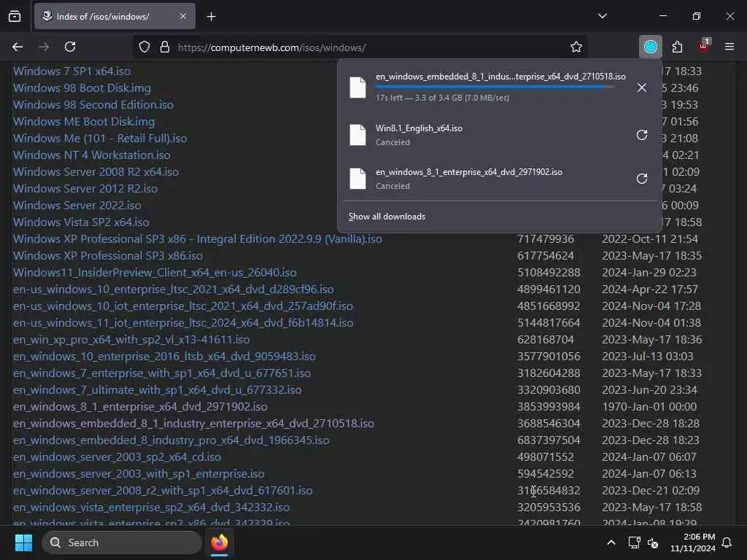The width and height of the screenshot is (747, 560).
Task: Download Windows Server 2022.iso
Action: 77,205
